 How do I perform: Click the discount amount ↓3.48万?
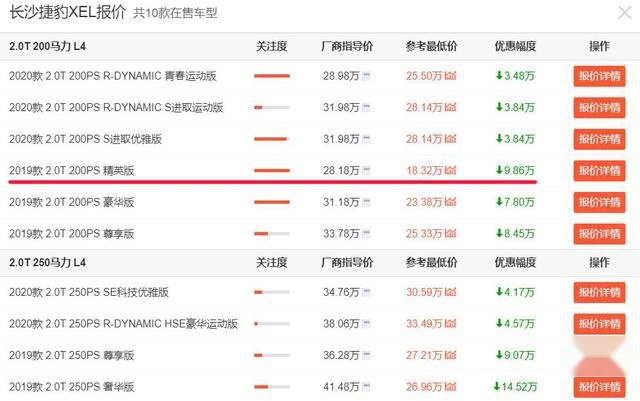click(x=515, y=76)
